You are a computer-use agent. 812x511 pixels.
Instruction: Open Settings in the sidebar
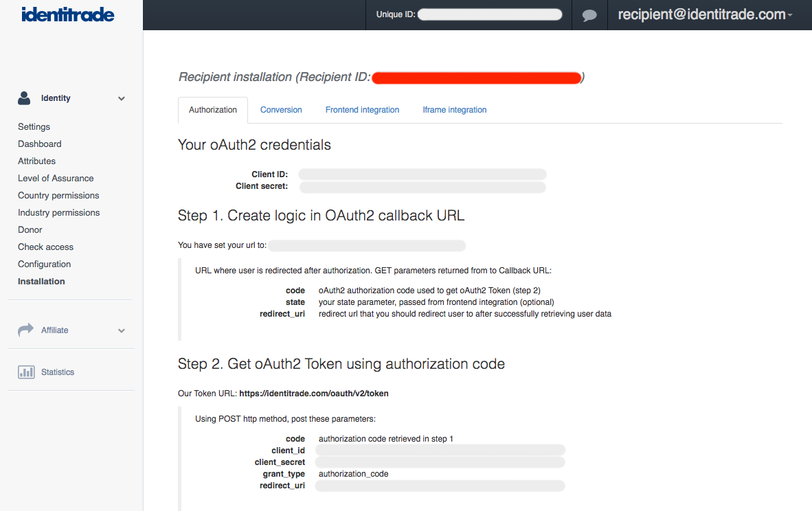click(x=34, y=127)
